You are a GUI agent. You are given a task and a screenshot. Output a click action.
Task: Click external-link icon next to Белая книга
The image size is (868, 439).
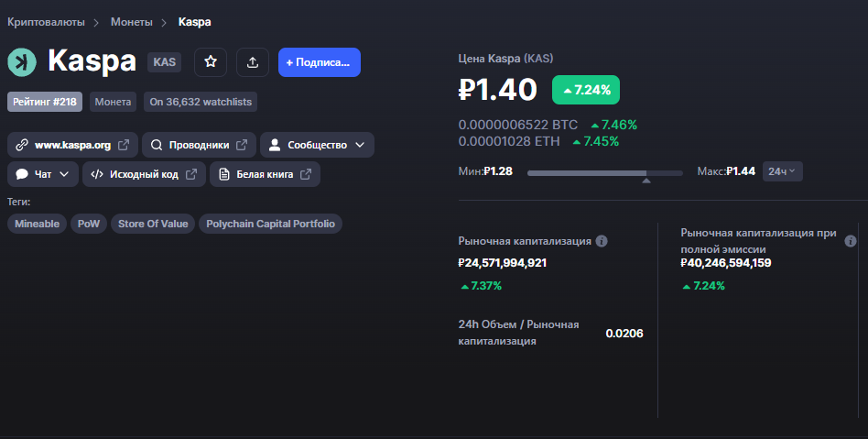pyautogui.click(x=306, y=174)
